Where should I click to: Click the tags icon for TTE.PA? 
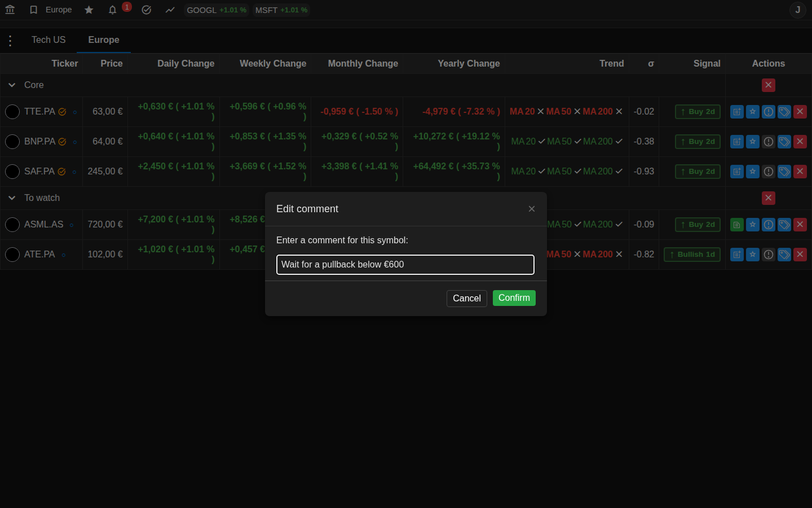pyautogui.click(x=784, y=112)
